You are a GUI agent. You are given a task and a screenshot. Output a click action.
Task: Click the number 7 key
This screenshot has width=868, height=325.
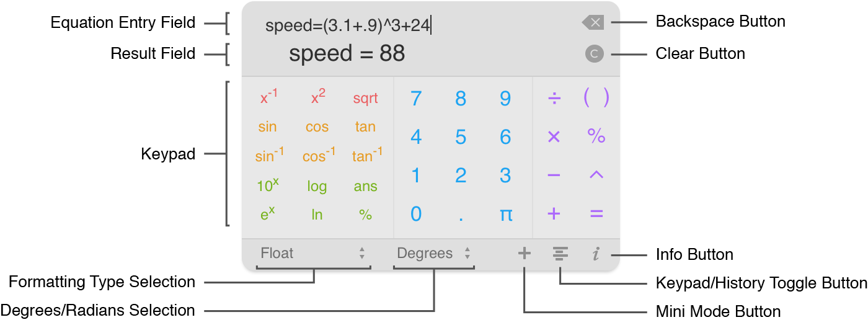416,99
